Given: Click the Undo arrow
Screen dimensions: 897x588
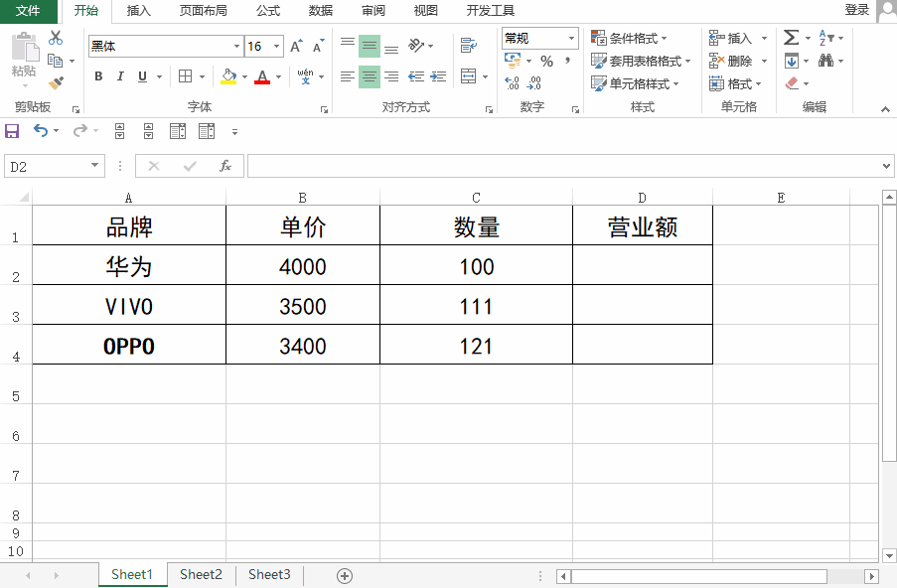Looking at the screenshot, I should pyautogui.click(x=40, y=131).
